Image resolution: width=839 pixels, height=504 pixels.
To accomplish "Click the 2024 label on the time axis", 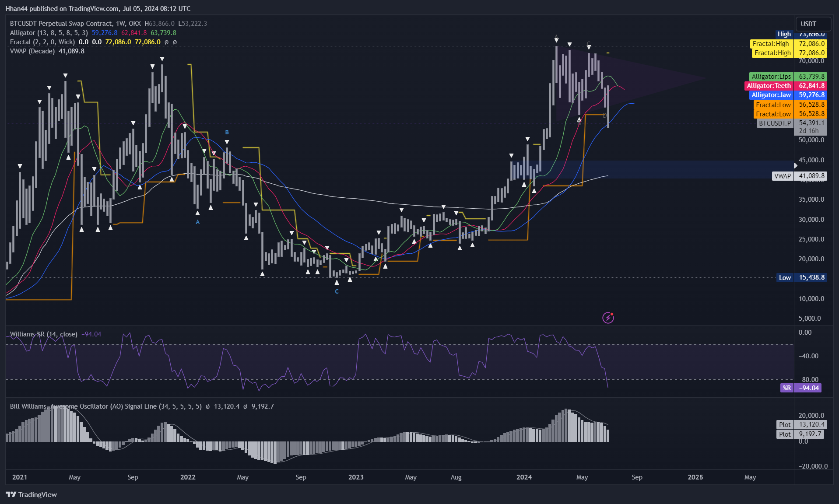I will coord(524,477).
